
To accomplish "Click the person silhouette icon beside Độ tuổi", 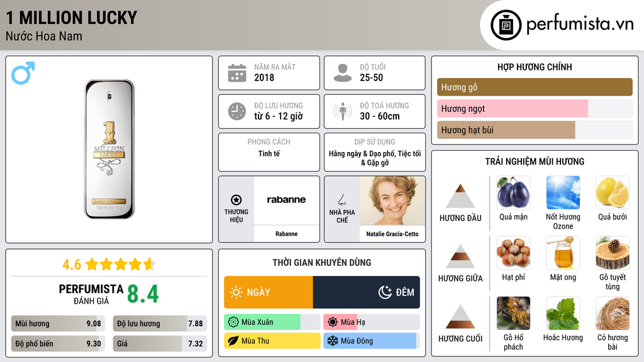I will (x=343, y=73).
